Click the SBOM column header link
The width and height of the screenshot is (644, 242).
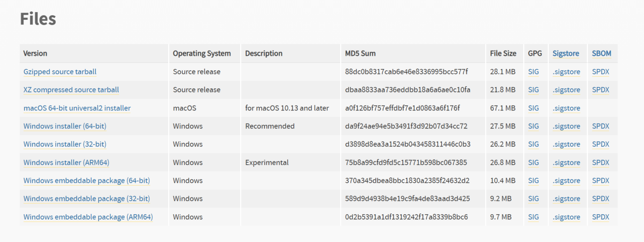[x=601, y=53]
